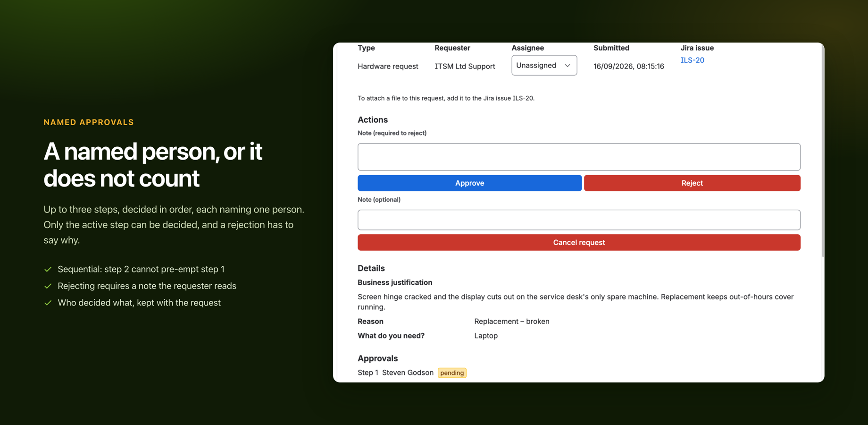The width and height of the screenshot is (868, 425).
Task: Click the 'Submitted' column header
Action: pos(611,48)
